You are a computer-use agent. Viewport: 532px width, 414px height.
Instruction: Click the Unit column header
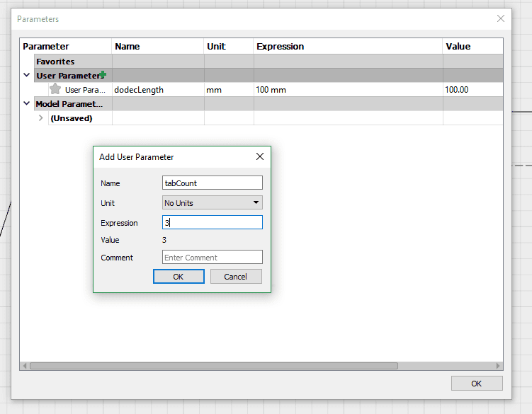[229, 46]
